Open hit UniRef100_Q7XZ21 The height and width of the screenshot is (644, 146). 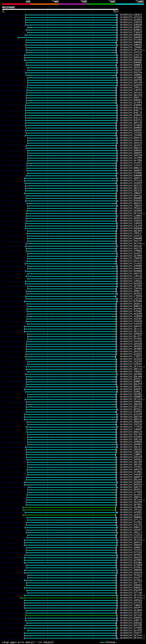131,17
